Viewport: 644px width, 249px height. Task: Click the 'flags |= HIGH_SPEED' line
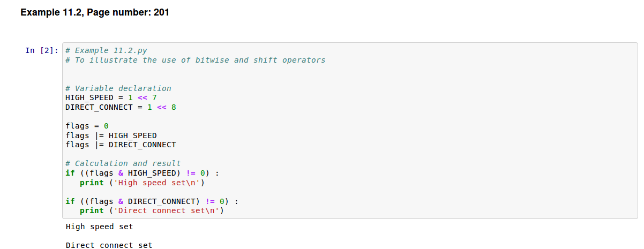(x=111, y=135)
